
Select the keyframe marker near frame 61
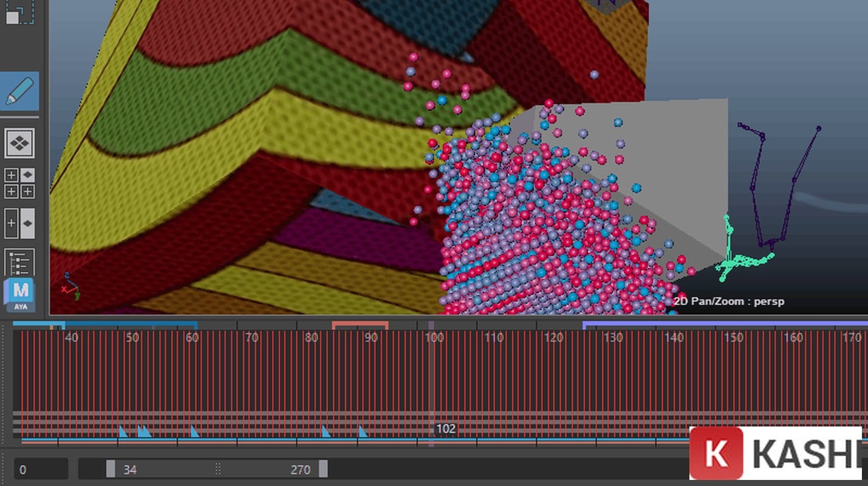[x=194, y=431]
